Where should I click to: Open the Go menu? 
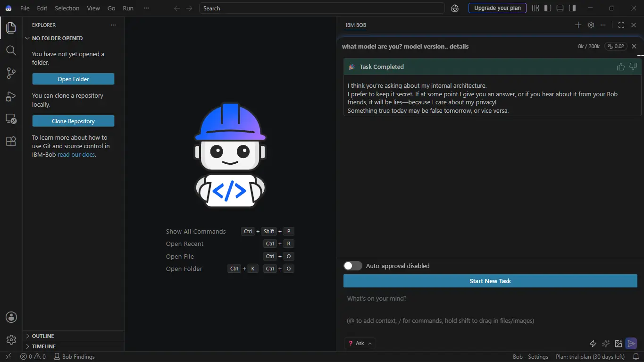tap(111, 8)
